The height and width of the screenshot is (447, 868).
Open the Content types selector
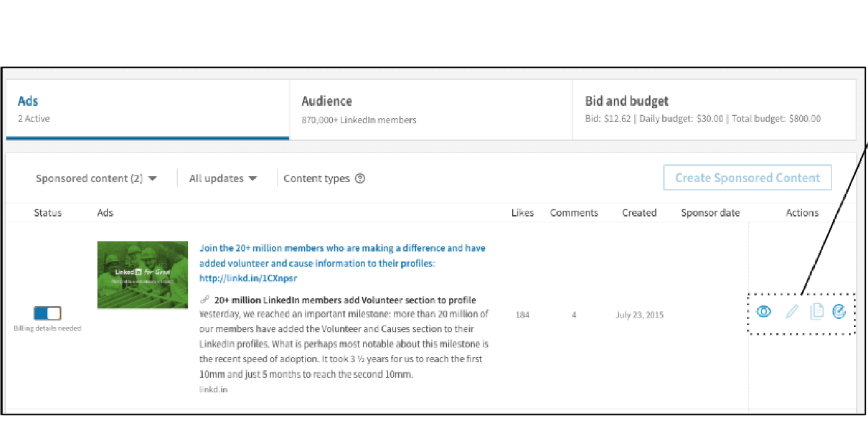click(317, 178)
